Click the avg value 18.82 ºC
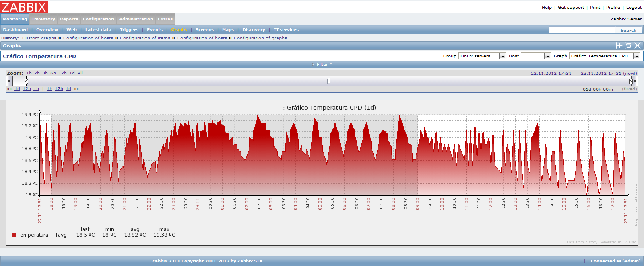 point(135,235)
